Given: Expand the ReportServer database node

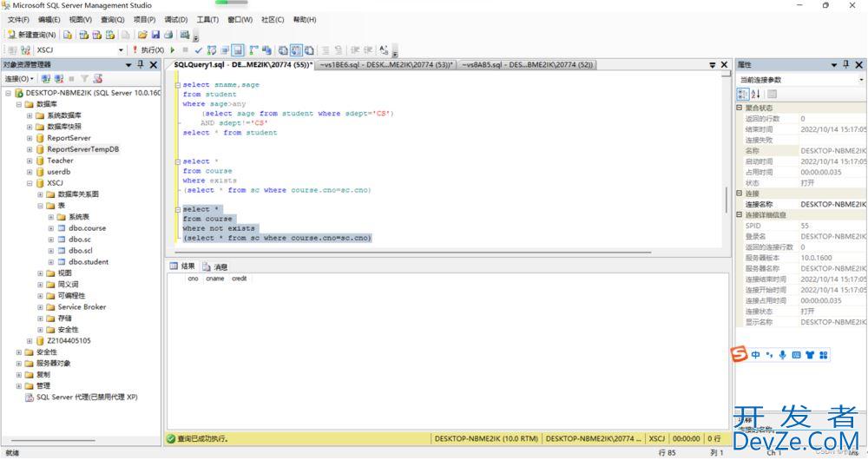Looking at the screenshot, I should tap(30, 138).
